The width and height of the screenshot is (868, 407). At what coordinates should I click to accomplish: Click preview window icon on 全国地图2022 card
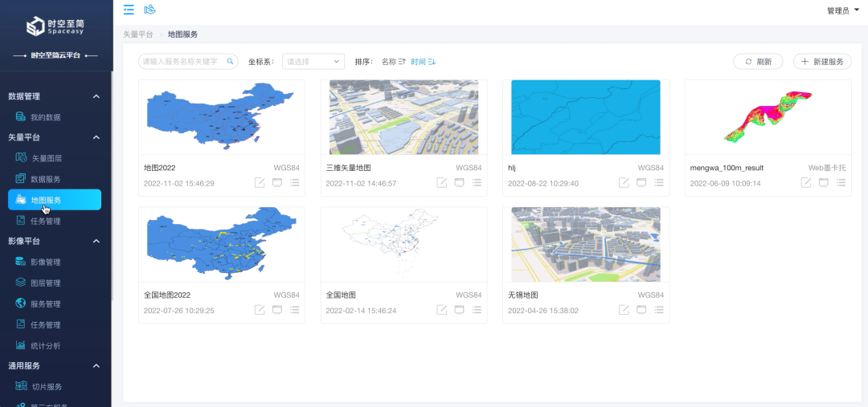coord(277,310)
